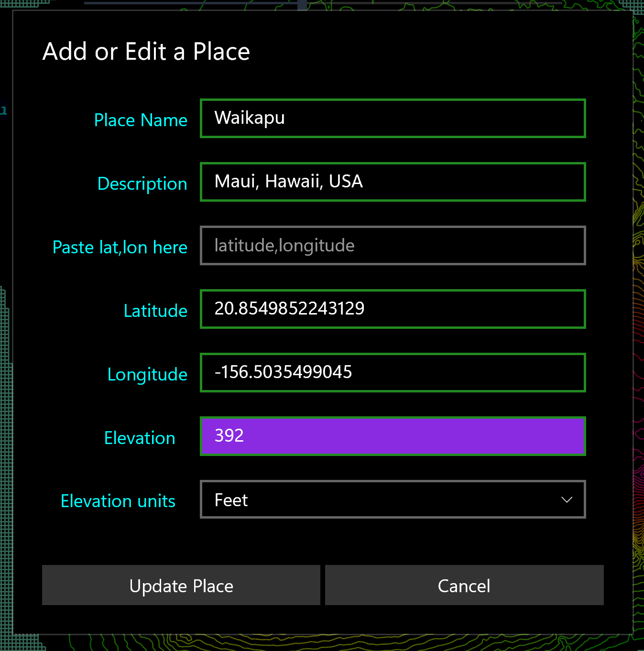Cancel the Add or Edit a Place dialog
The height and width of the screenshot is (651, 644).
click(x=464, y=586)
